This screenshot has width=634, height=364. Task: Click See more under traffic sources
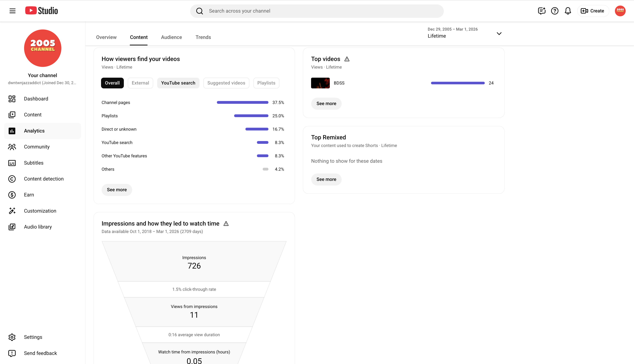(x=117, y=190)
